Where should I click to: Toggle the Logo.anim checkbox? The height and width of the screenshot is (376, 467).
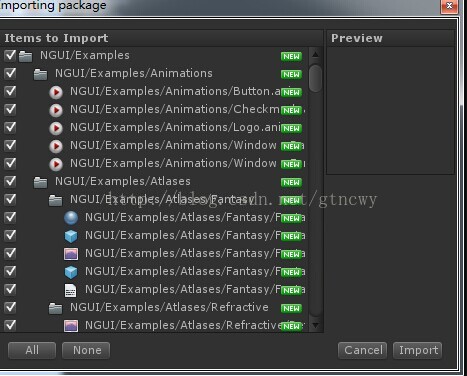(10, 127)
